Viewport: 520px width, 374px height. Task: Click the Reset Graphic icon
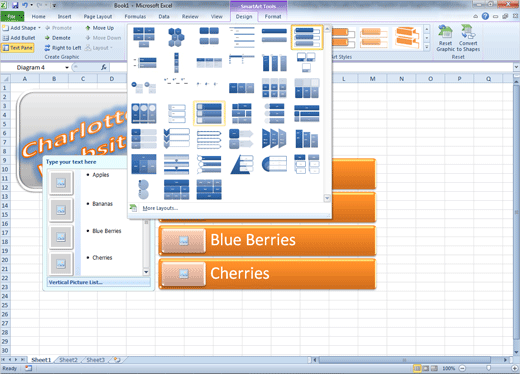click(445, 32)
